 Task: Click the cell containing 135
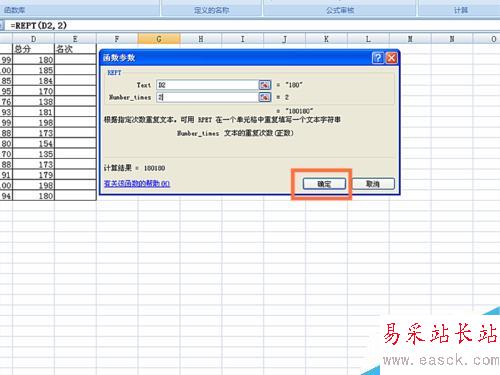pos(33,154)
